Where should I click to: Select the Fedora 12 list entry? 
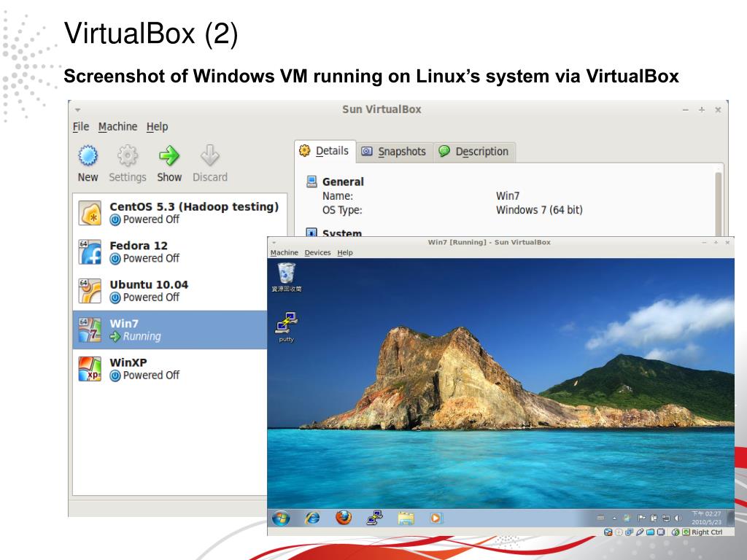170,252
